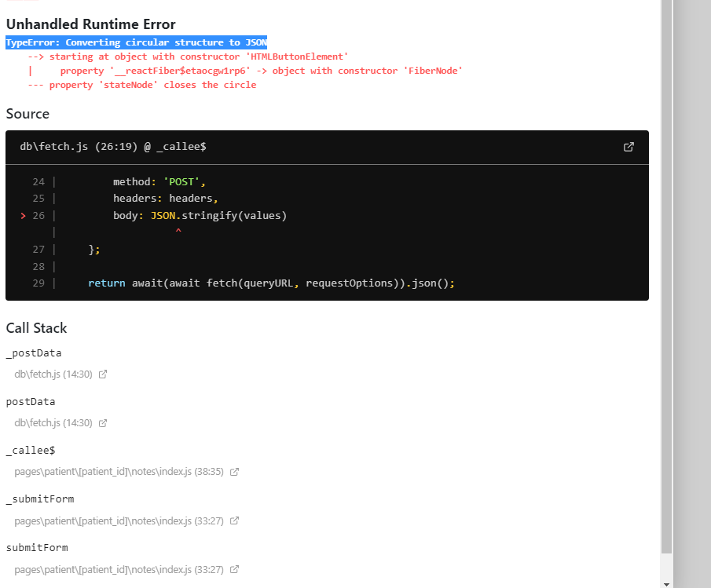Select the _callee$ frame name
Screen dimensions: 711x588
pos(30,450)
